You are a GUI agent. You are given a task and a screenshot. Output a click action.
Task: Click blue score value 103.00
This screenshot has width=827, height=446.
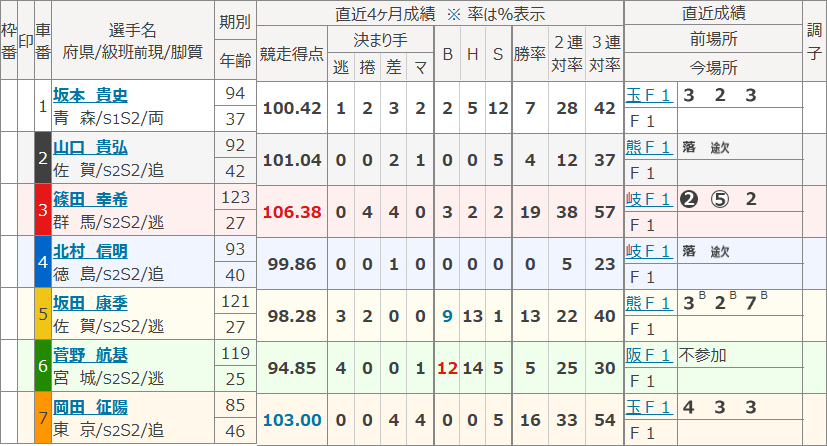[292, 420]
